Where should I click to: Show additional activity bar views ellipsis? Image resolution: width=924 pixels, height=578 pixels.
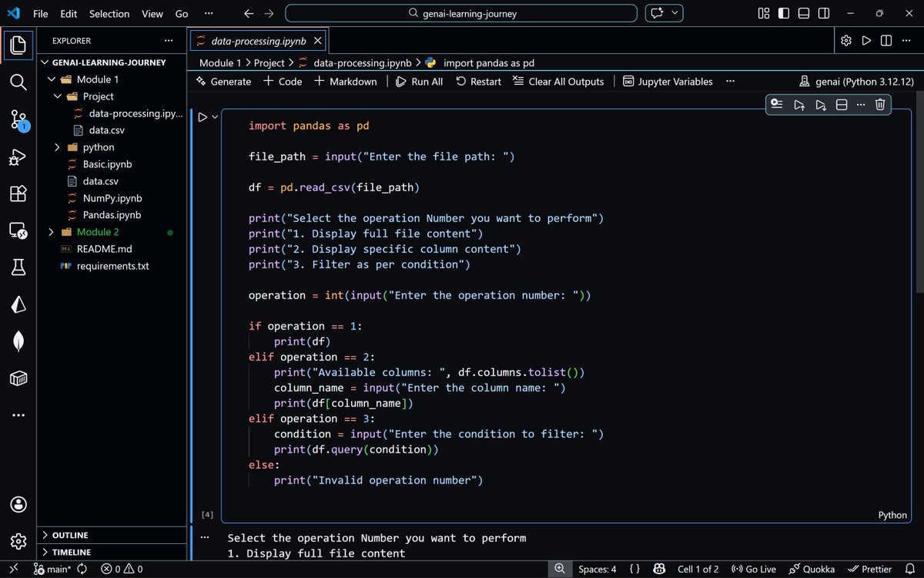(18, 415)
